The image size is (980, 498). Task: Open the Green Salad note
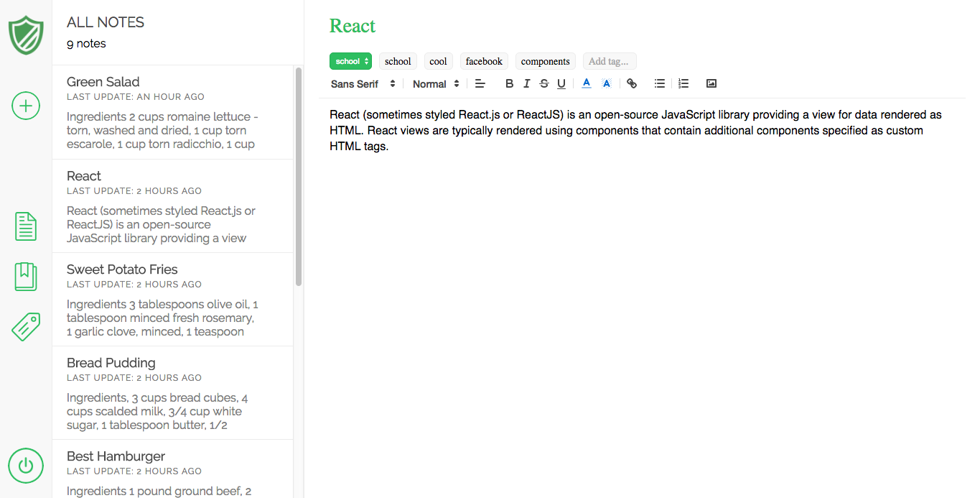pos(172,112)
